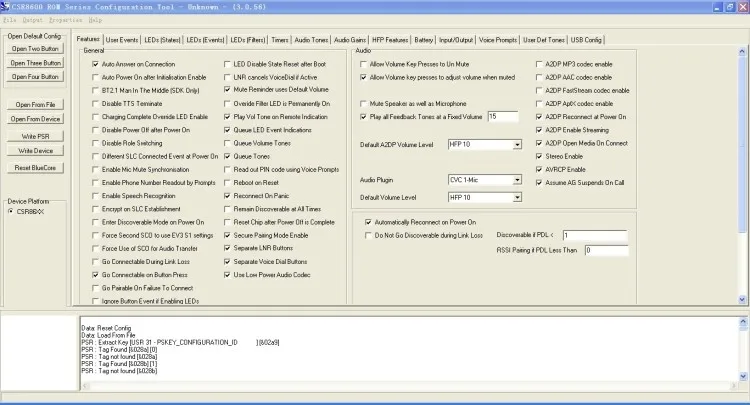Select the CSR86XX device platform radio
This screenshot has width=750, height=405.
(x=11, y=211)
